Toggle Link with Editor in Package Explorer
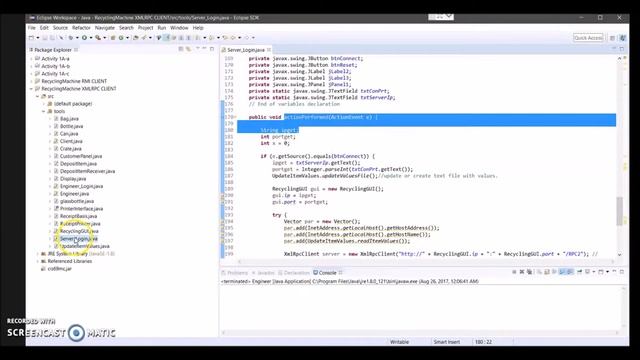This screenshot has width=640, height=360. pyautogui.click(x=188, y=49)
